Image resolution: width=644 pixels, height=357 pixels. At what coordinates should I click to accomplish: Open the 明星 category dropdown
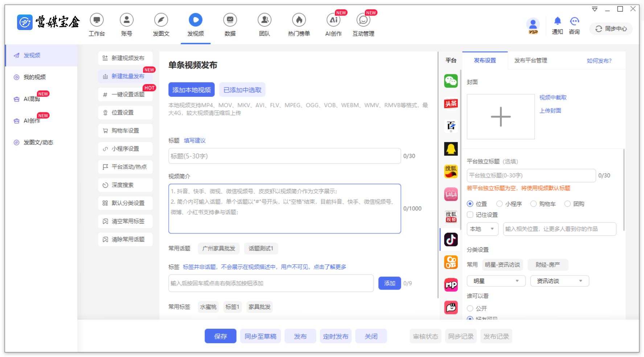496,281
